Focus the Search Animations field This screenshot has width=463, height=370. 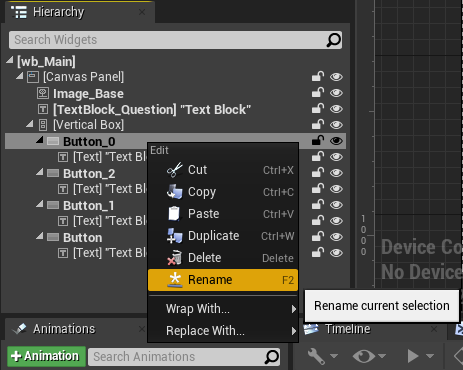(x=184, y=357)
